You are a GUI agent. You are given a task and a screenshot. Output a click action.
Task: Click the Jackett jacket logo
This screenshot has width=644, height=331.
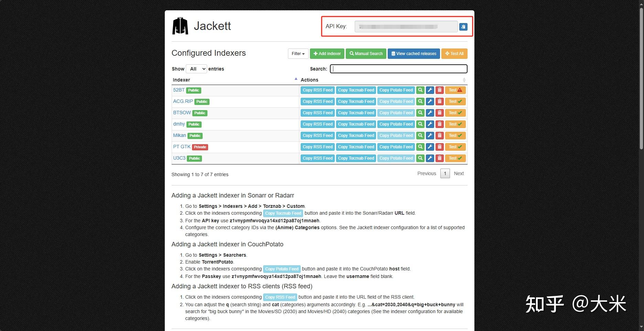pos(180,25)
